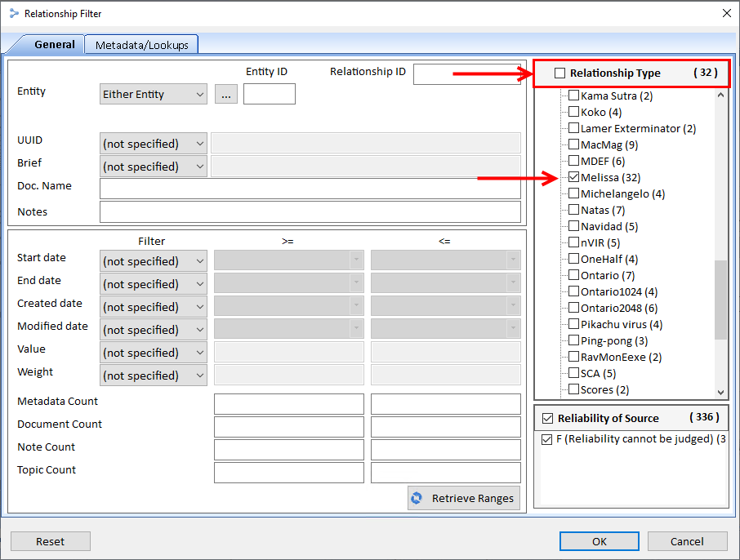
Task: Open the Either Entity dropdown
Action: pos(153,95)
